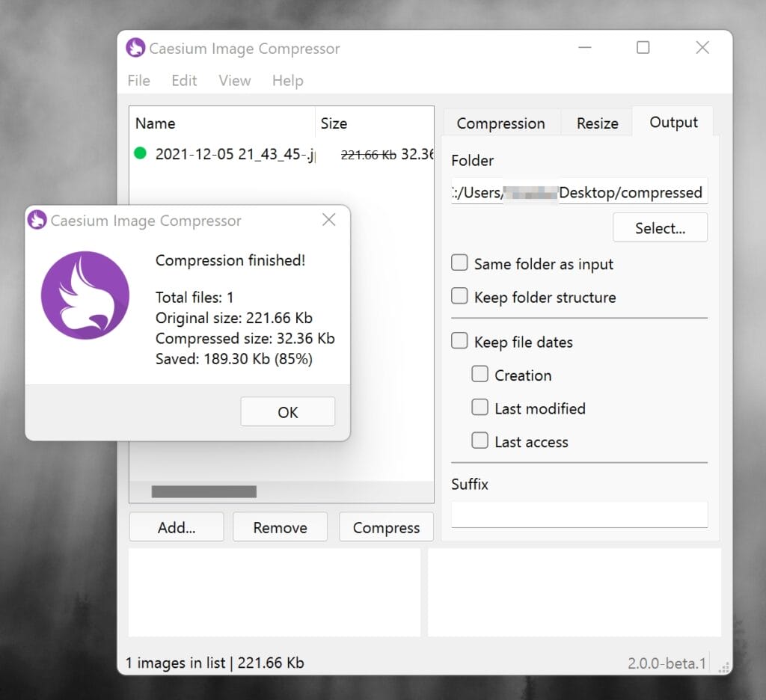Close the main Caesium Image Compressor window
Viewport: 766px width, 700px height.
(702, 47)
